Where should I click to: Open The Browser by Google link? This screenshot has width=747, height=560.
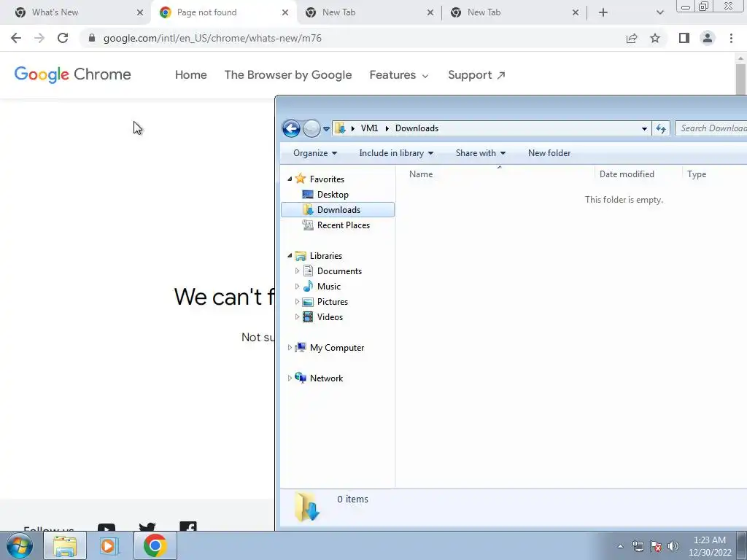tap(288, 75)
